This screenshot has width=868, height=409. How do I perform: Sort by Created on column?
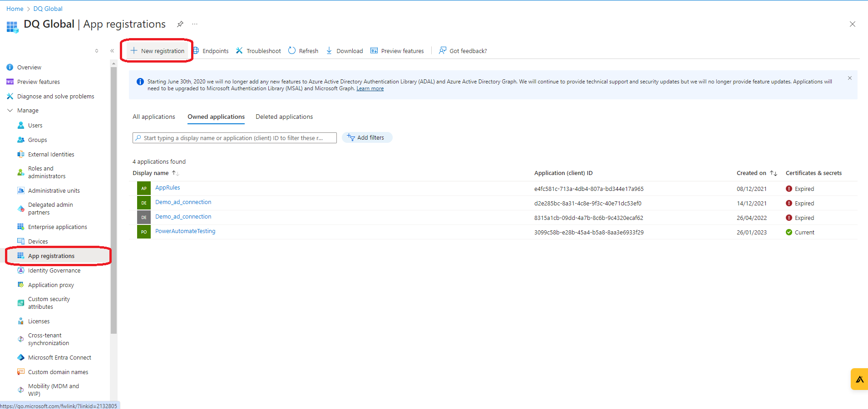pyautogui.click(x=757, y=173)
